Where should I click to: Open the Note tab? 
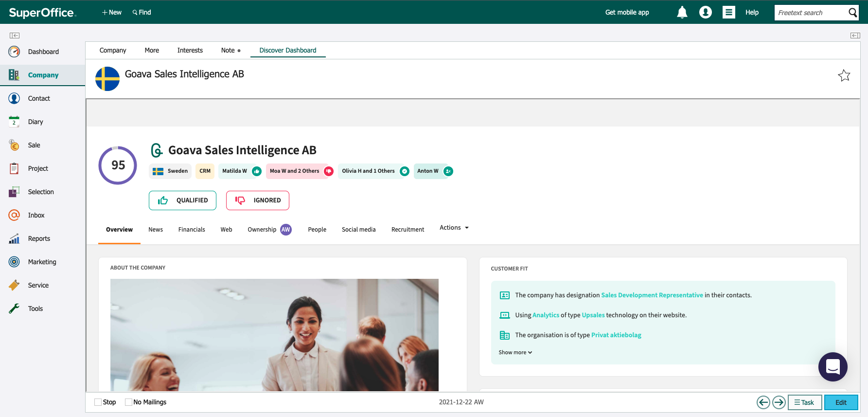coord(228,50)
